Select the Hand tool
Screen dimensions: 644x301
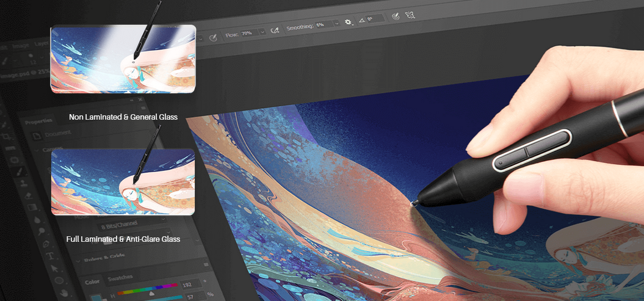point(63,293)
